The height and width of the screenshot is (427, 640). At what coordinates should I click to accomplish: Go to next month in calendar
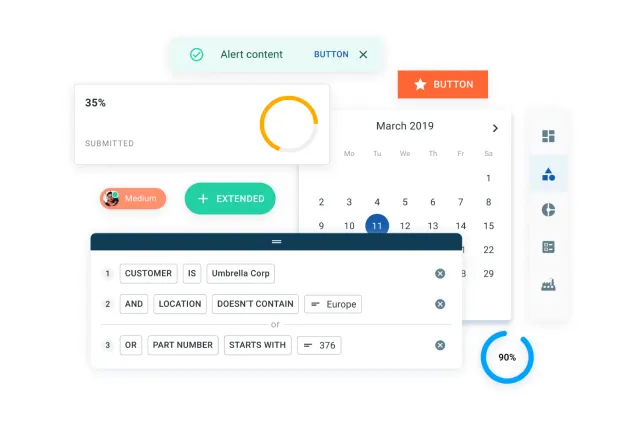[495, 128]
